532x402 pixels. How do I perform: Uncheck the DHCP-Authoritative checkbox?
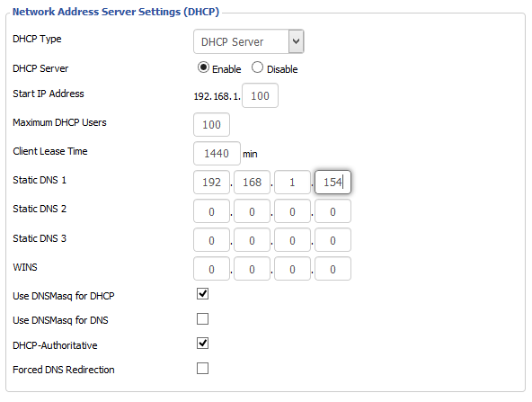pos(202,344)
